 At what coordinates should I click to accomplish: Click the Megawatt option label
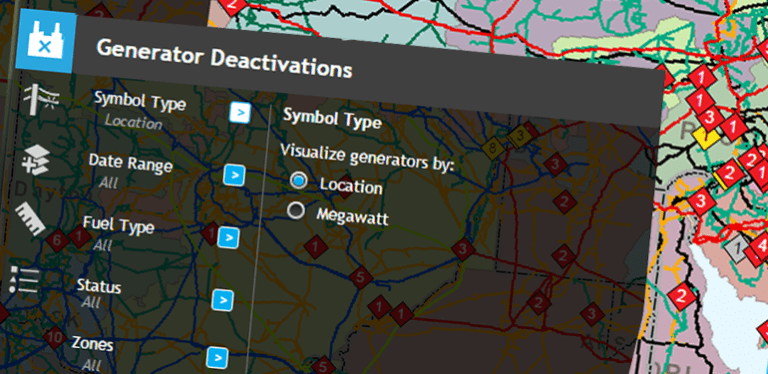[352, 216]
